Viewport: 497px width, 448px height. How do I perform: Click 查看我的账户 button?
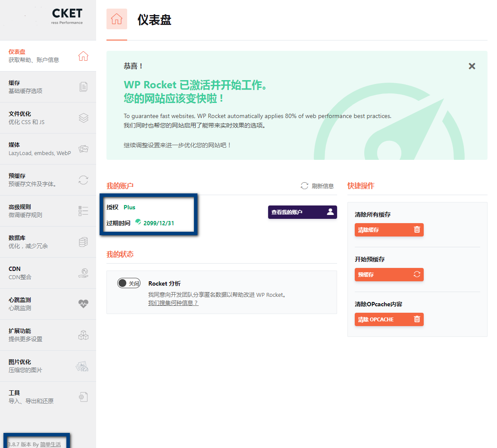coord(302,212)
